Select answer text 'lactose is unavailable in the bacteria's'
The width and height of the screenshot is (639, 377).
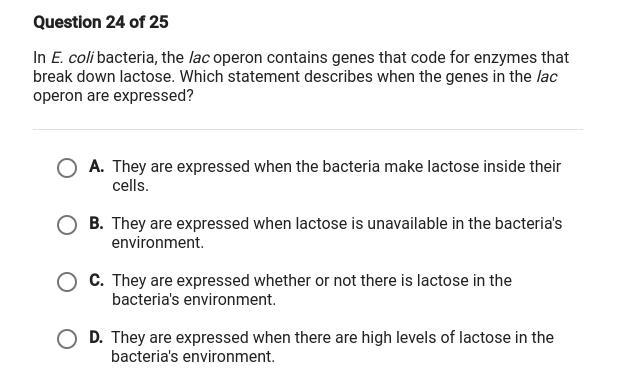point(429,223)
